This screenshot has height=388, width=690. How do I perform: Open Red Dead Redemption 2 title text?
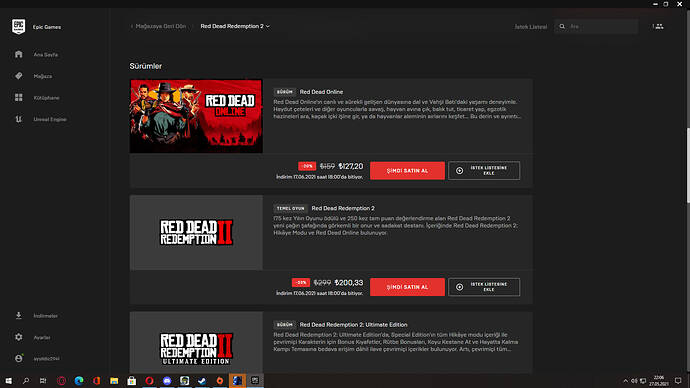[x=343, y=208]
